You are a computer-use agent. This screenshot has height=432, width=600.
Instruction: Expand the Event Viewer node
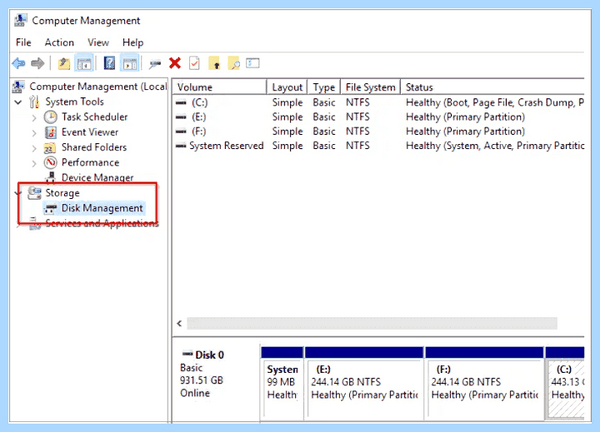pyautogui.click(x=34, y=133)
